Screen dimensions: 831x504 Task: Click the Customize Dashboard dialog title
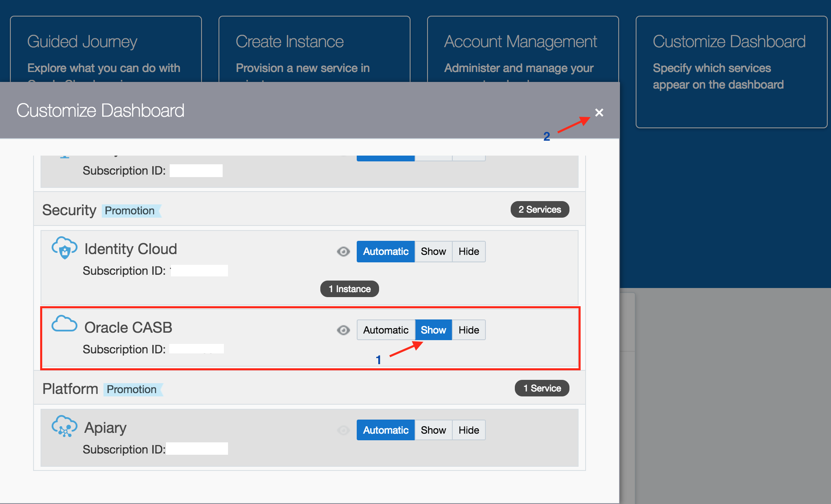(x=100, y=111)
